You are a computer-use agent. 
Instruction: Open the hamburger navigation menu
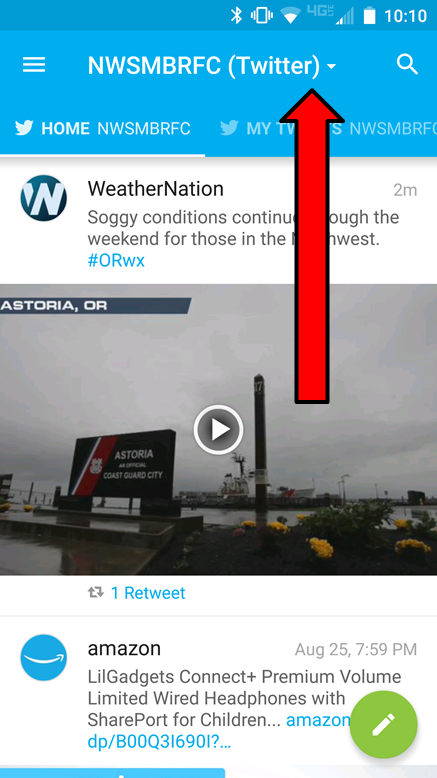(34, 65)
